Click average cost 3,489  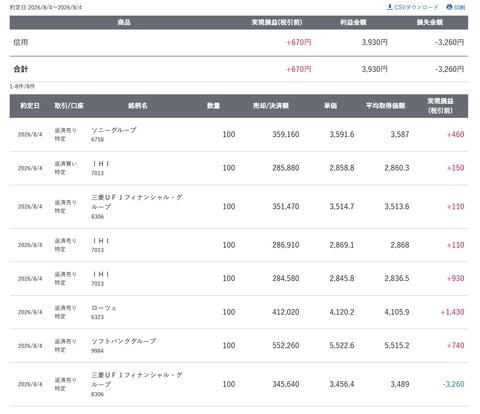point(400,384)
